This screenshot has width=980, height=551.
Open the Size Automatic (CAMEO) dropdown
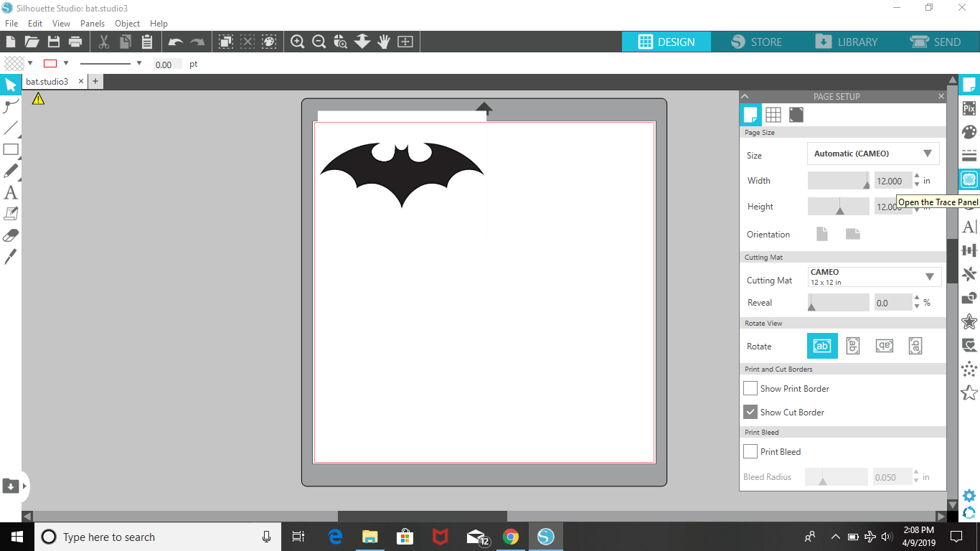(x=873, y=154)
